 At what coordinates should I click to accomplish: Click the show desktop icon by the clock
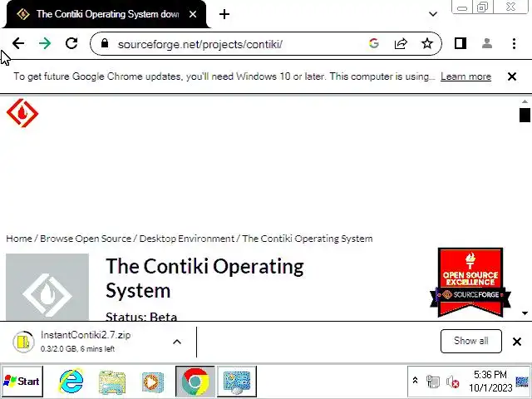click(x=522, y=382)
